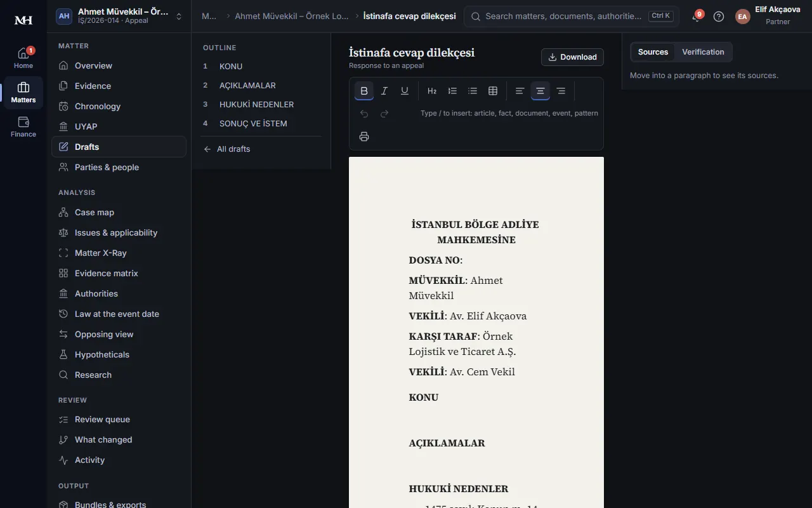Toggle italic formatting
This screenshot has height=508, width=812.
[384, 91]
